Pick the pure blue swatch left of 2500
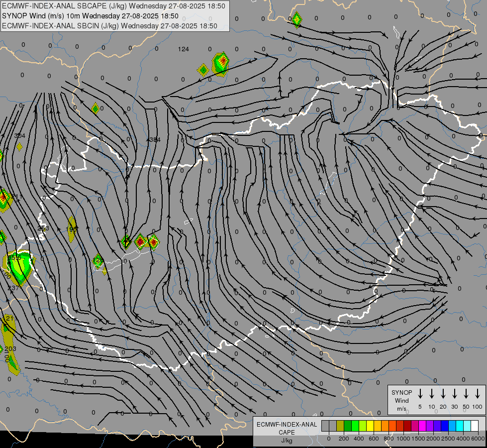487x448 pixels. 445,426
